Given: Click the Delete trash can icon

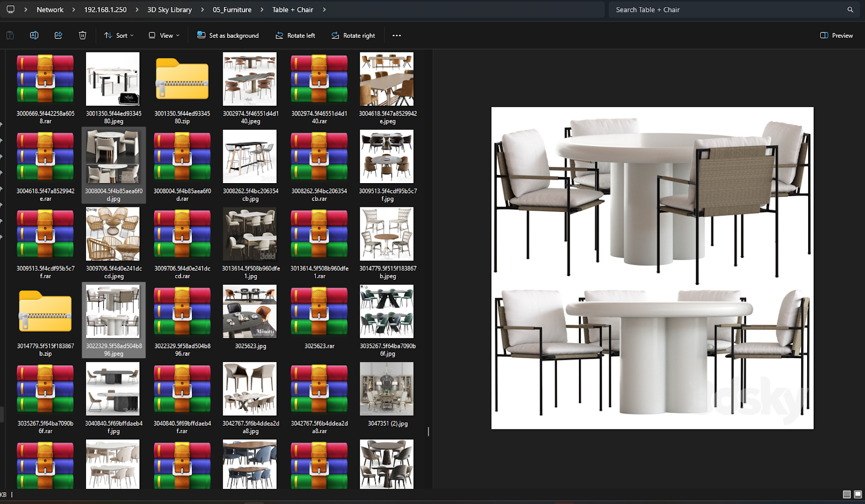Looking at the screenshot, I should 82,36.
